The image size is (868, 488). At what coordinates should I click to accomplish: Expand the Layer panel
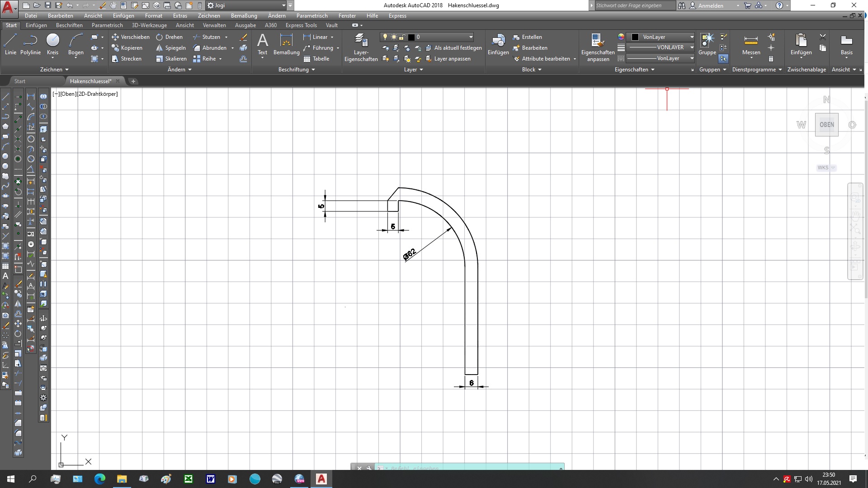tap(413, 70)
